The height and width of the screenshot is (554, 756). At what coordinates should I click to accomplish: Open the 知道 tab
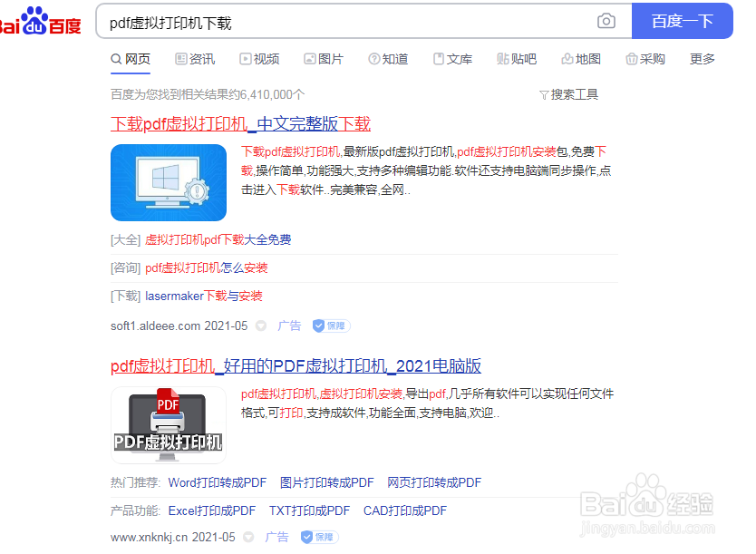(x=388, y=59)
